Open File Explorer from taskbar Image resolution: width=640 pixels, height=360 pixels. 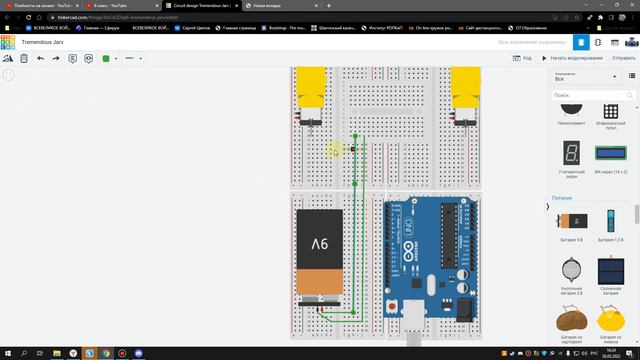[57, 353]
